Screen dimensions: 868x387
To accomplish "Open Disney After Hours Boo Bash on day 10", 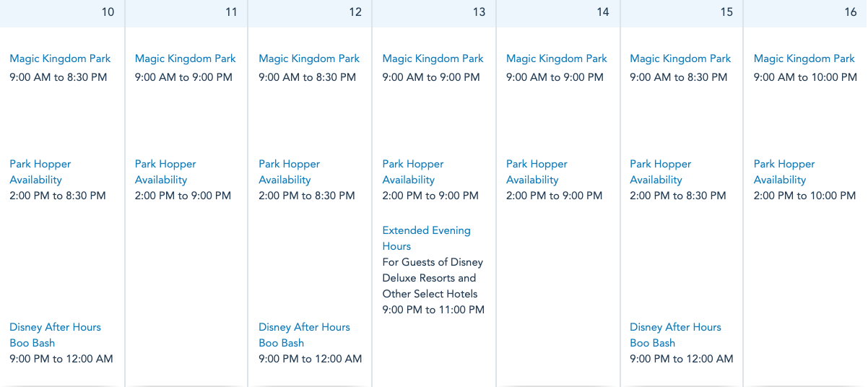I will [55, 335].
